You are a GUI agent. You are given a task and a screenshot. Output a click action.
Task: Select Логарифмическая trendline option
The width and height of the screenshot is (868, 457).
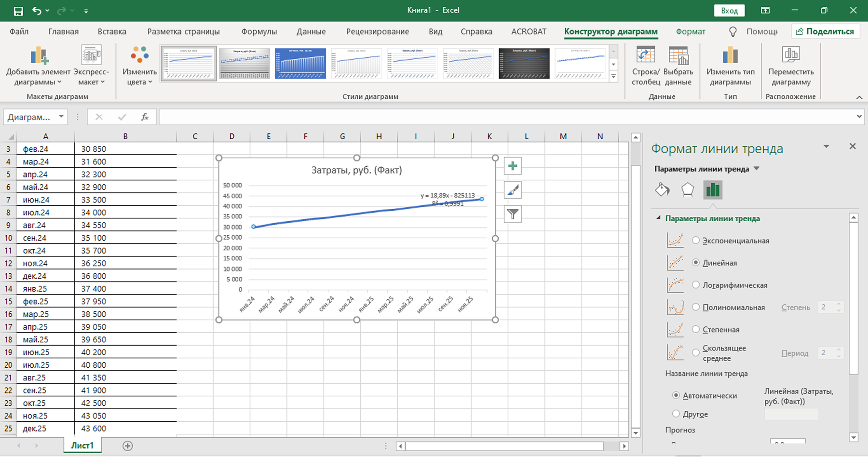[696, 285]
